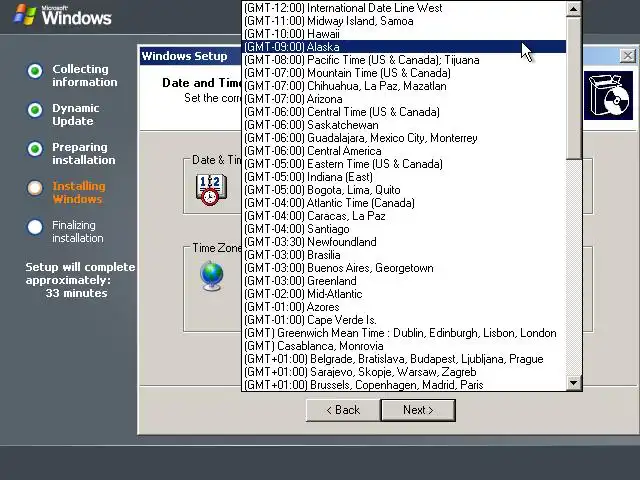Choose Mountain Time (US & Canada)

[x=404, y=73]
